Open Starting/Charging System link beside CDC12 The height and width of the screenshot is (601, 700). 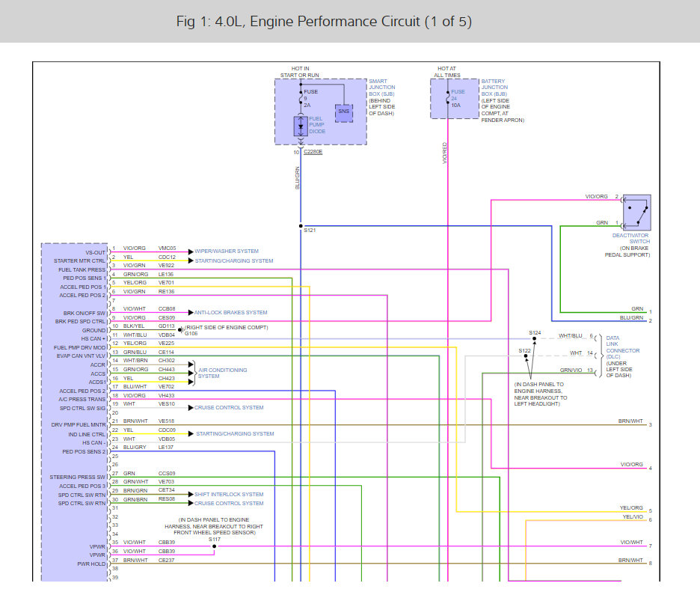click(x=234, y=261)
